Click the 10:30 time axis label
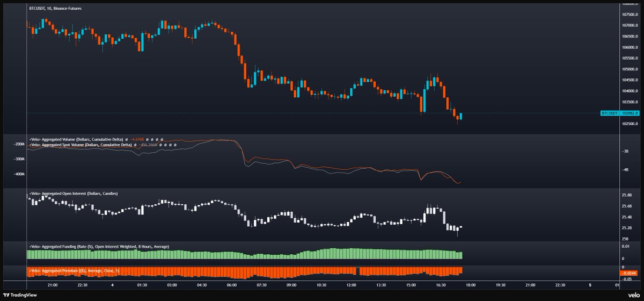This screenshot has height=301, width=644. (x=321, y=285)
